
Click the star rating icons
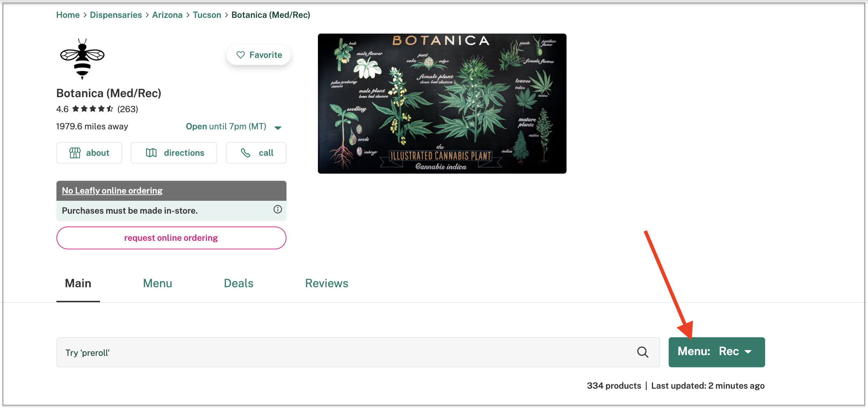[93, 109]
